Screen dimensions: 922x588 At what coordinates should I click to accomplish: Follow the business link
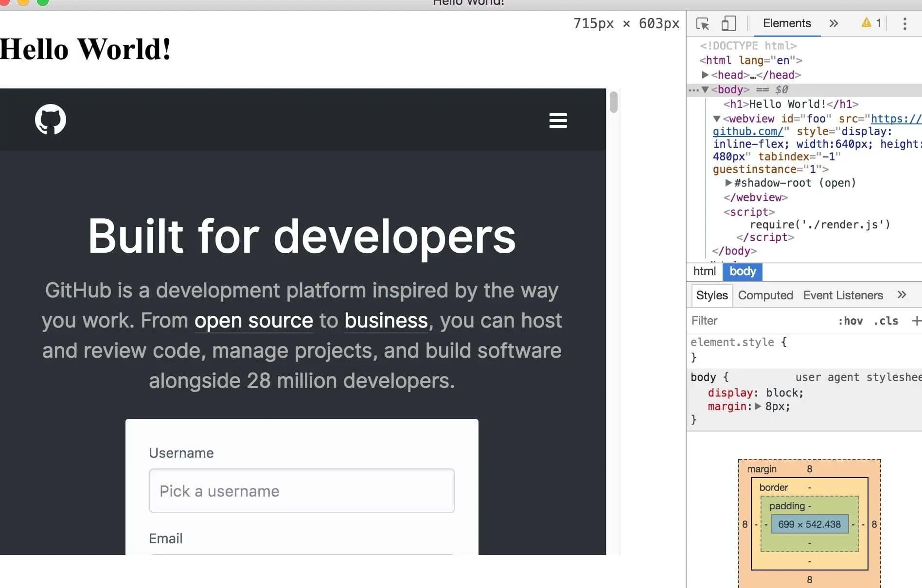pyautogui.click(x=386, y=321)
